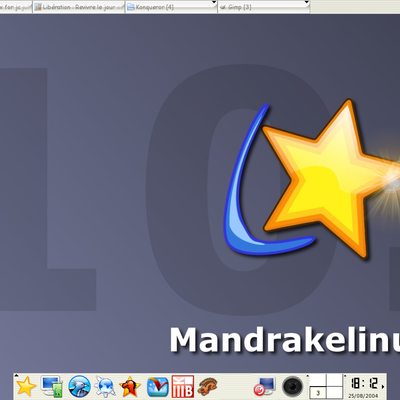
Task: Click the brown squirrel launcher icon
Action: pos(207,386)
